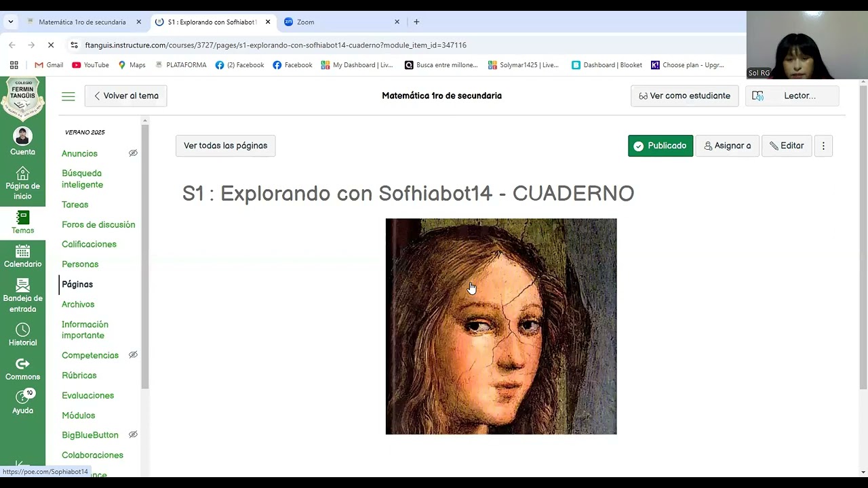Click the Sofhiabot portrait image

pyautogui.click(x=501, y=326)
